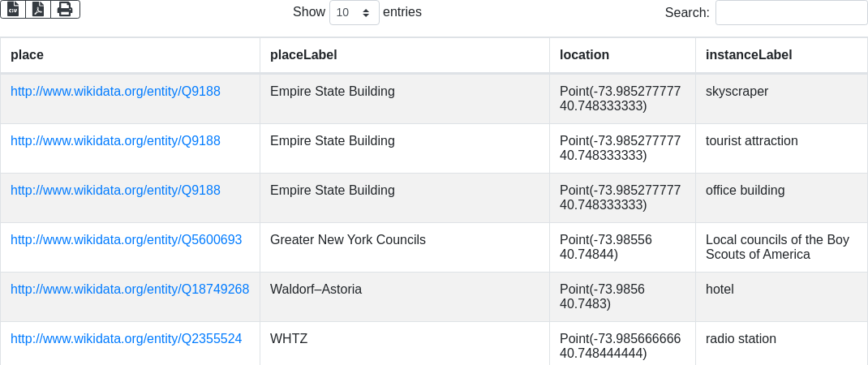The width and height of the screenshot is (868, 365).
Task: Select the Greater New York Councils cell
Action: pos(348,240)
